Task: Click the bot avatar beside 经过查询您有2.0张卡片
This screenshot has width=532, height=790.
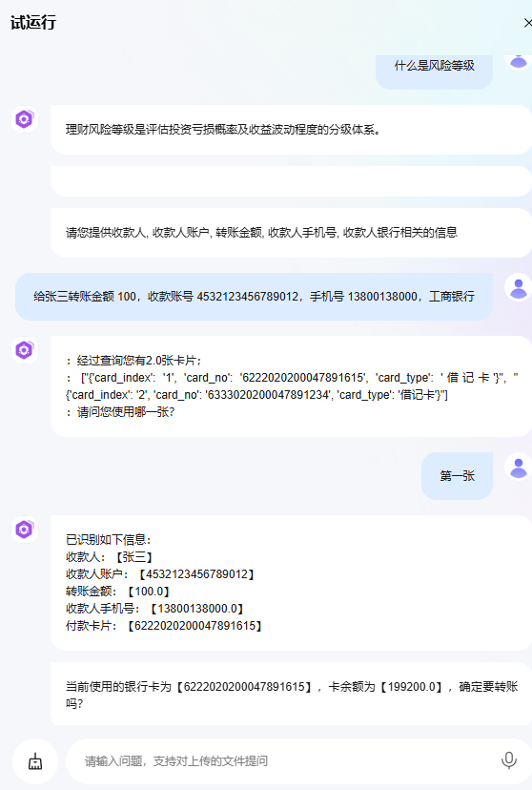Action: [24, 349]
